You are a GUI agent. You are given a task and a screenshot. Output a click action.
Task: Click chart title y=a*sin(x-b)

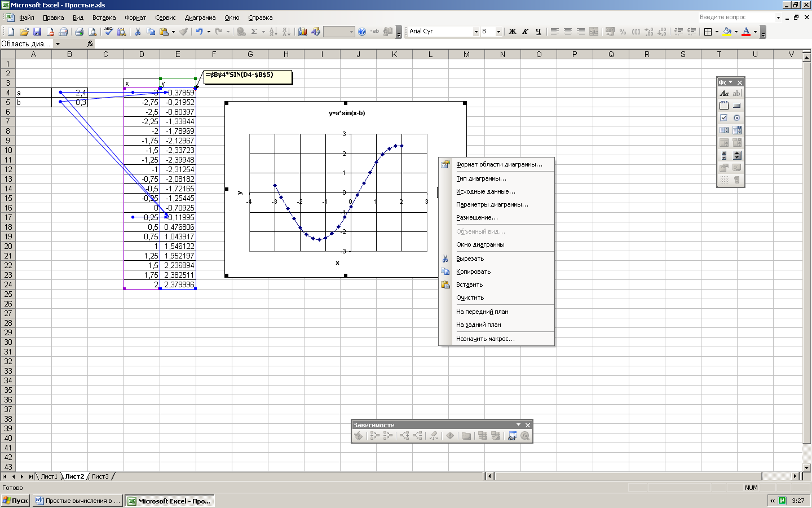click(x=347, y=113)
